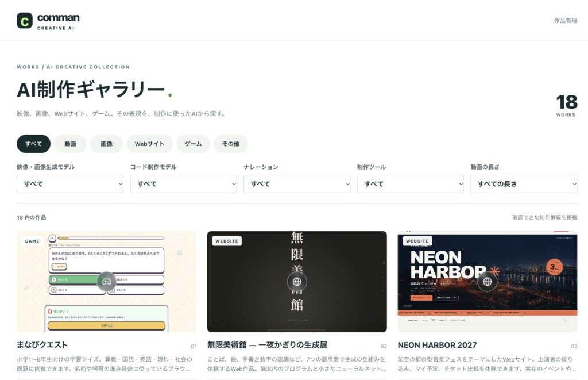Image resolution: width=588 pixels, height=380 pixels.
Task: Open the ナレーション dropdown
Action: [297, 184]
